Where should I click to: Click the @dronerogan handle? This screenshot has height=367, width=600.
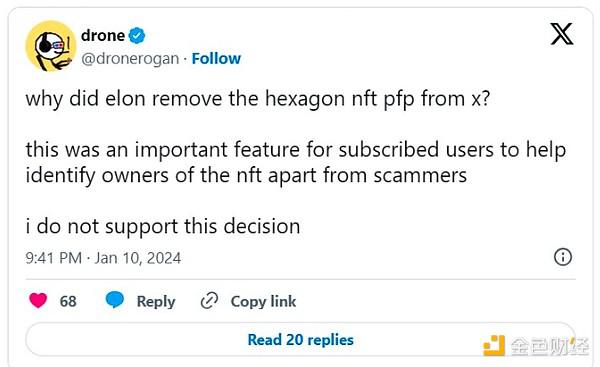click(x=130, y=59)
